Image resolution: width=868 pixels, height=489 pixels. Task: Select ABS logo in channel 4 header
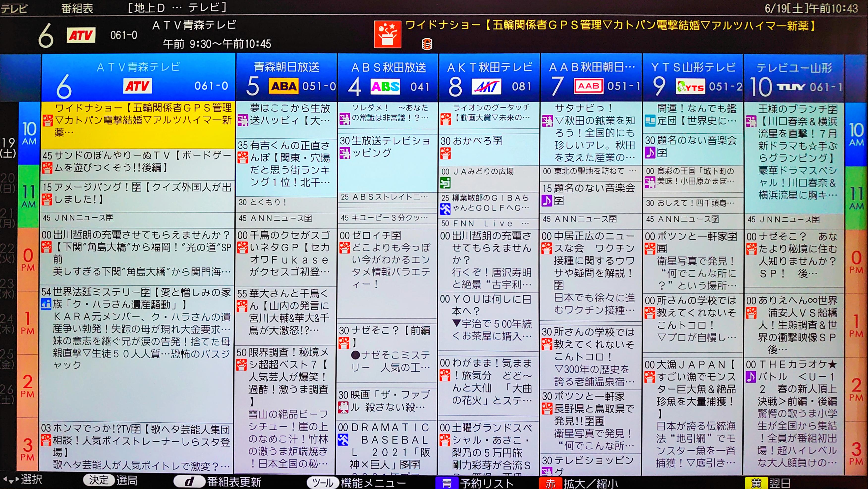coord(385,87)
